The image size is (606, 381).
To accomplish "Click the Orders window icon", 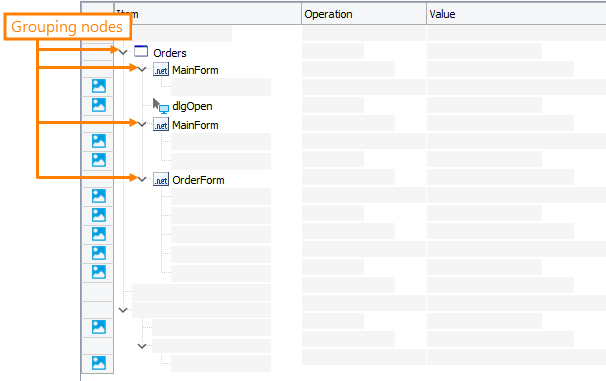I will coord(141,51).
